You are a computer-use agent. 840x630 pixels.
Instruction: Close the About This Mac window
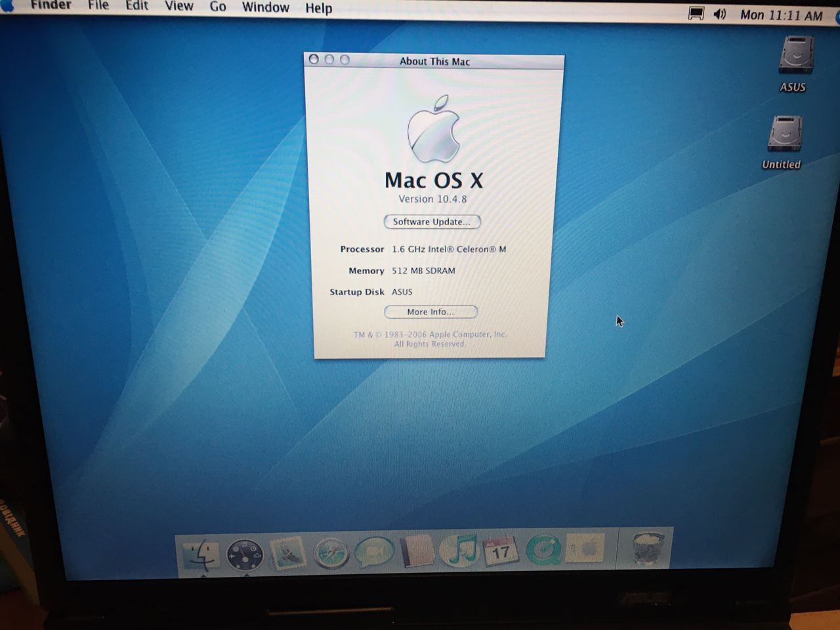[314, 59]
